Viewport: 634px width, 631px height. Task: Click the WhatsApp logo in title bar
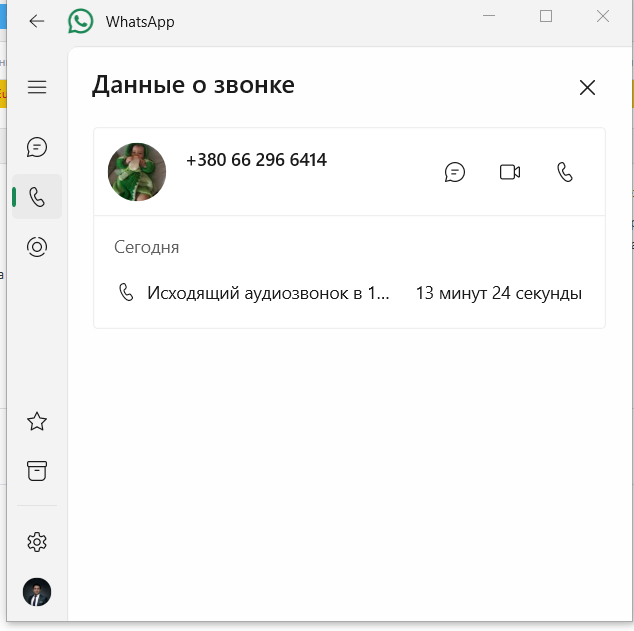(x=80, y=21)
